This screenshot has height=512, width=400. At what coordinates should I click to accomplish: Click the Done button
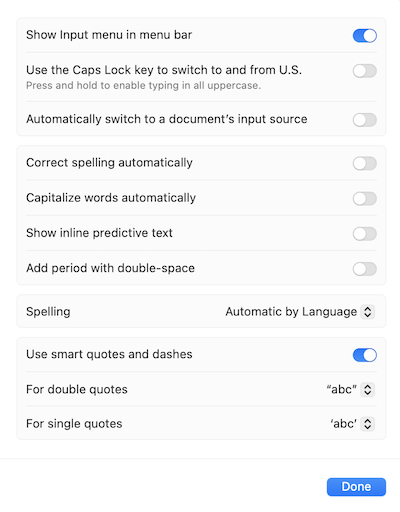356,487
